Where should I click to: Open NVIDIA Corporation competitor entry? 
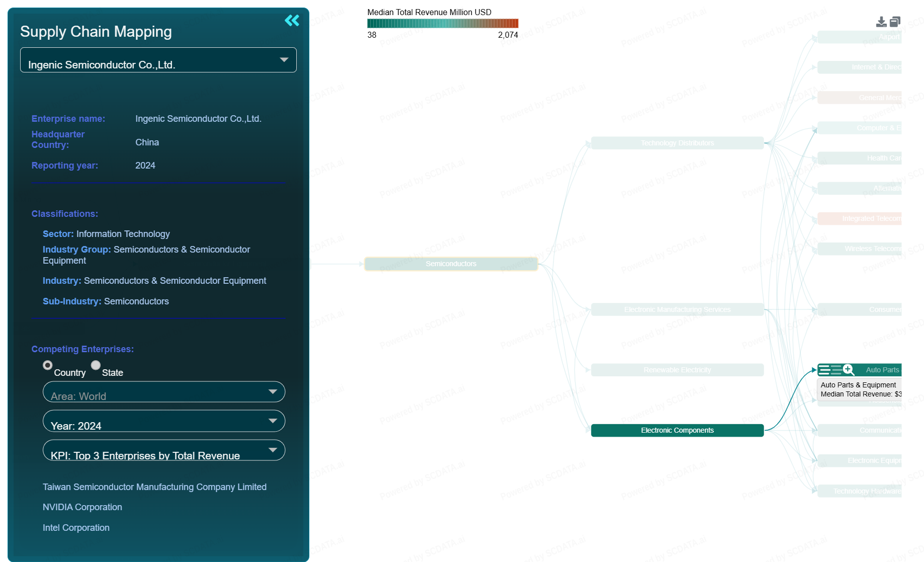click(82, 507)
